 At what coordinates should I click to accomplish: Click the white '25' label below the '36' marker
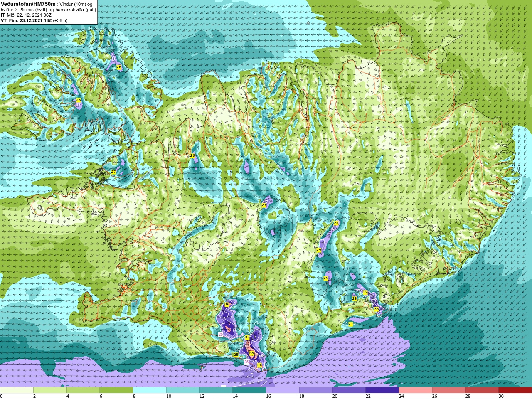[221, 334]
